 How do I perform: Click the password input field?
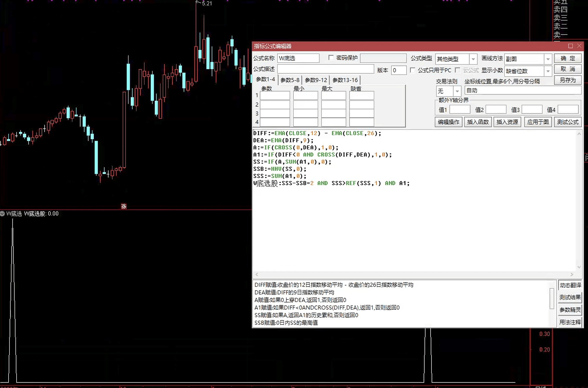[x=383, y=58]
